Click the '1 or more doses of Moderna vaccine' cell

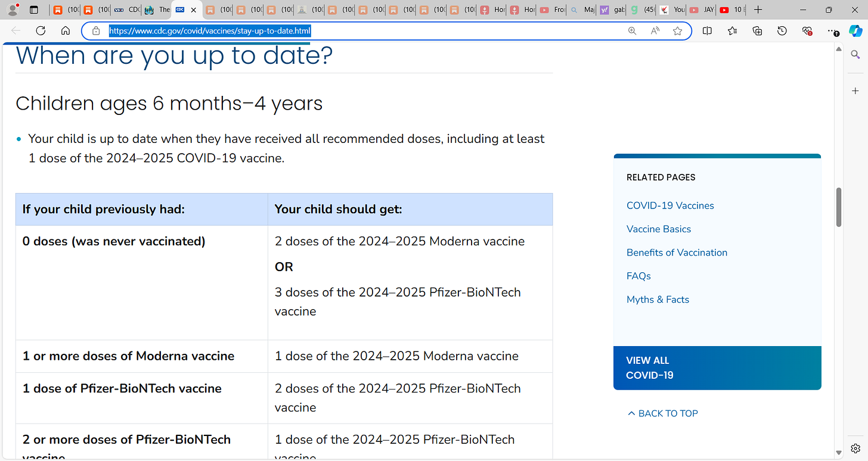click(142, 356)
